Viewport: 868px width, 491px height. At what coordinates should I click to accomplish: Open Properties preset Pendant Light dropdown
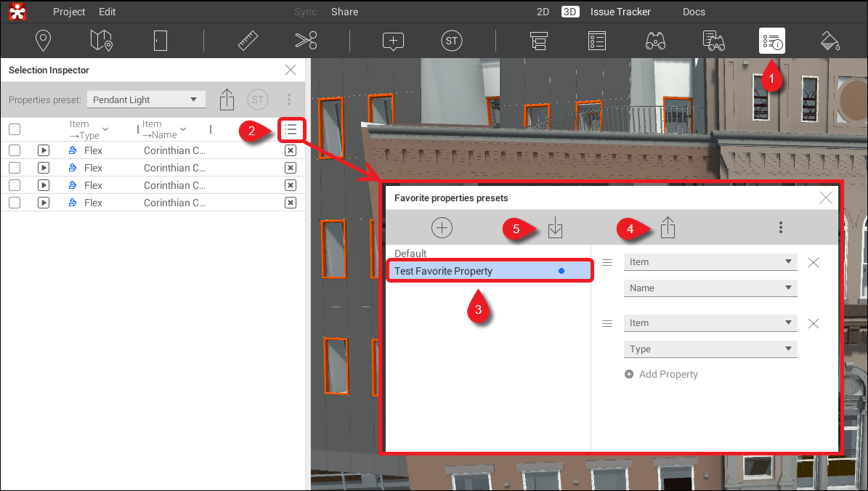(145, 100)
